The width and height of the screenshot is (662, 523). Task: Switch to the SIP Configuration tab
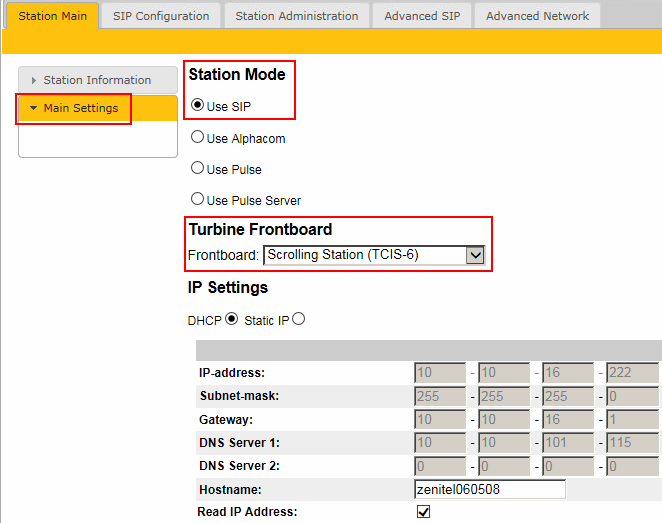tap(161, 16)
